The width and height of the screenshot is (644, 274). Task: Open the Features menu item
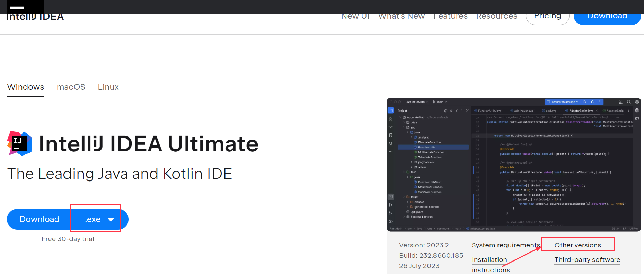pos(450,16)
